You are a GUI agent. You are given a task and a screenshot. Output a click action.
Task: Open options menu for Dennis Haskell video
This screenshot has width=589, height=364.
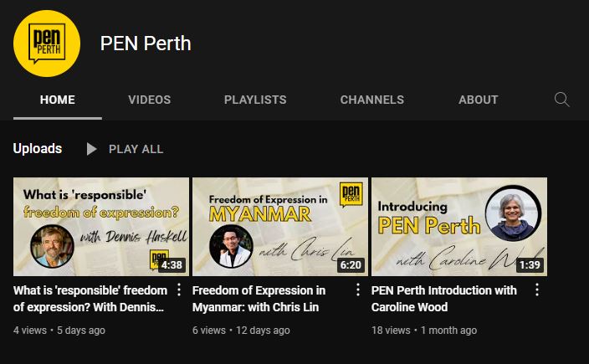(179, 290)
